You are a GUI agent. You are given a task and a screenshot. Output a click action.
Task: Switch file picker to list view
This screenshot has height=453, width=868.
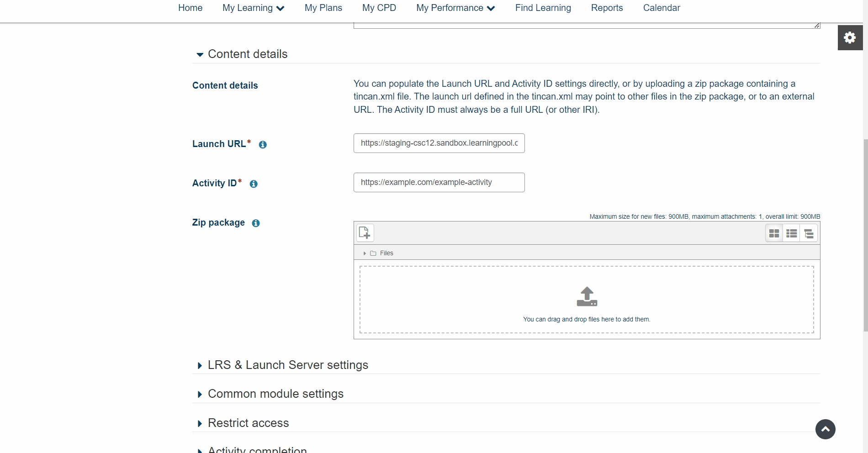(x=792, y=233)
